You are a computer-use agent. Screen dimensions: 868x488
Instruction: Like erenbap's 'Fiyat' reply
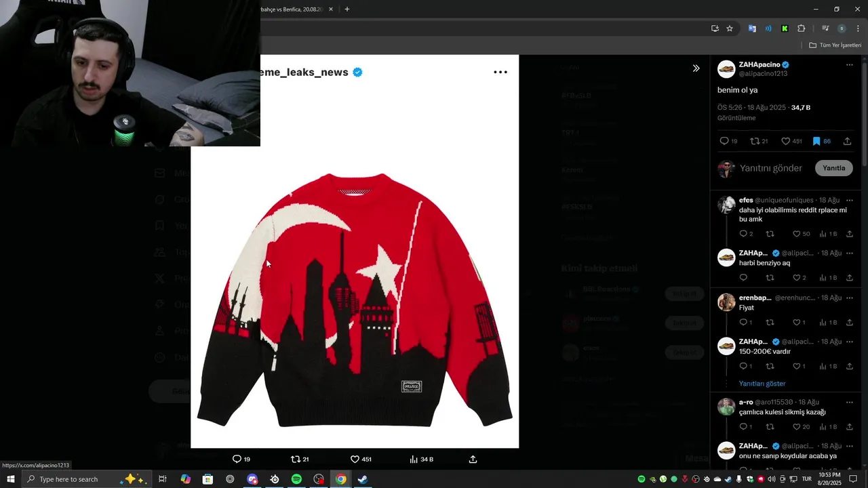point(800,322)
